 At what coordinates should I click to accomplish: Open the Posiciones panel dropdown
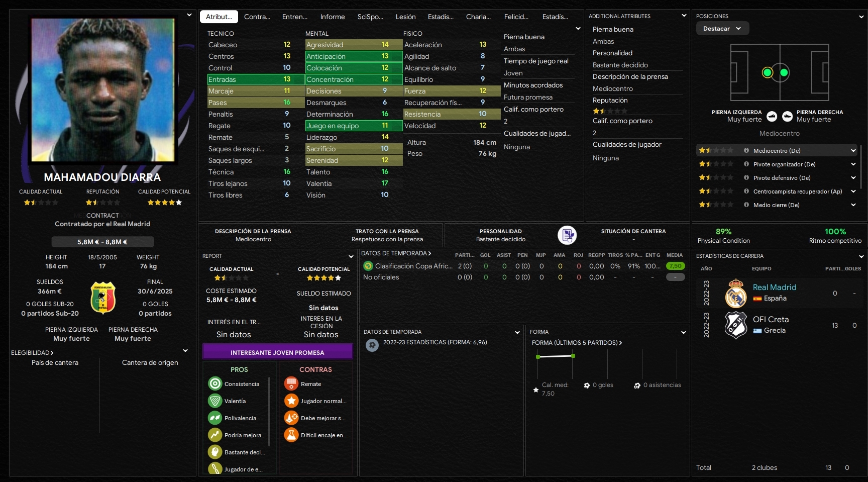coord(861,16)
